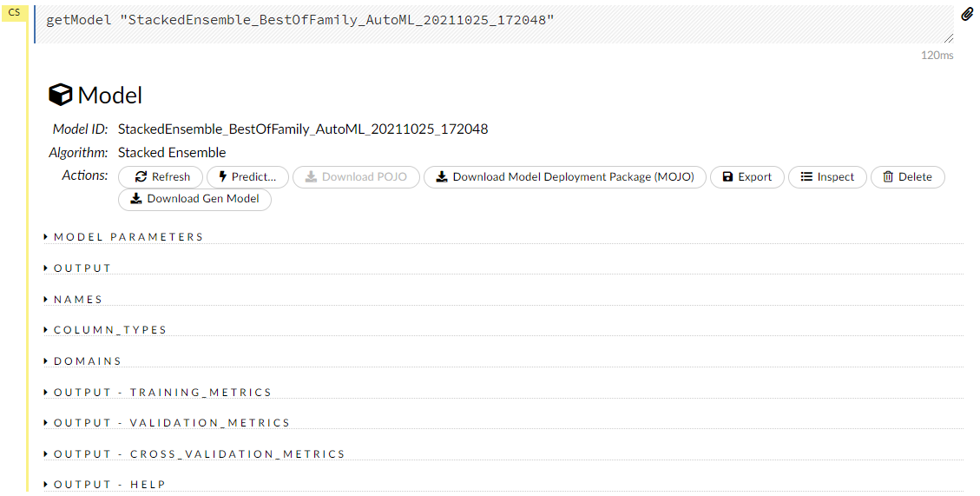The image size is (980, 496).
Task: Open Predict dialog for this model
Action: 247,177
